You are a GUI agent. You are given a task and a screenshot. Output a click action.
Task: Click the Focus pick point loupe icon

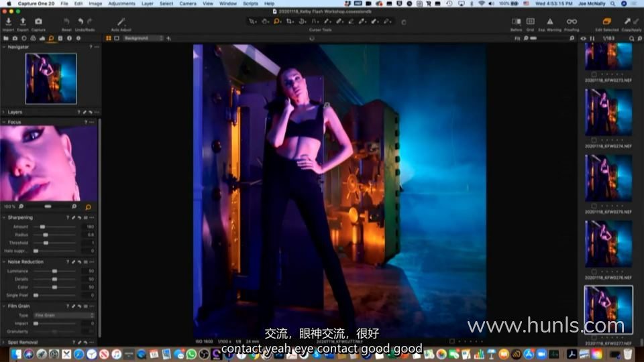(88, 207)
